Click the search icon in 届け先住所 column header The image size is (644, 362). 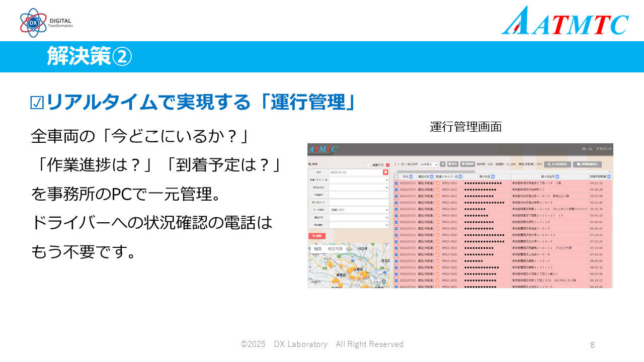click(x=557, y=177)
